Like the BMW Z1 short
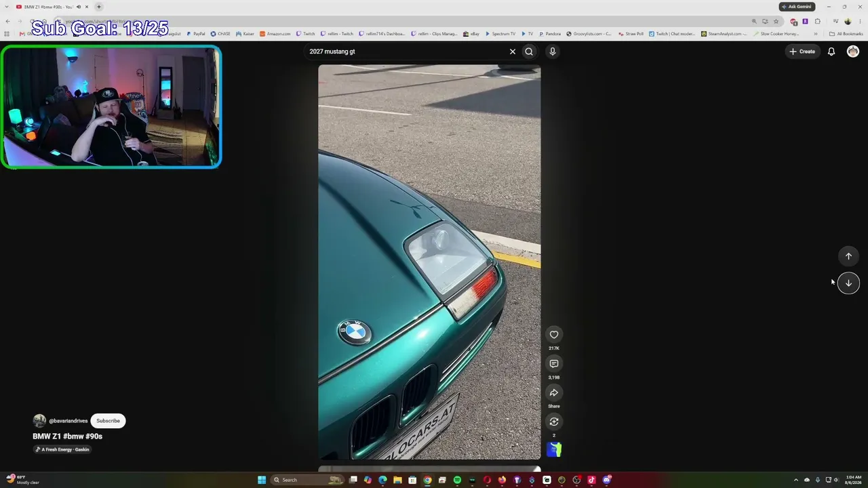 click(554, 335)
